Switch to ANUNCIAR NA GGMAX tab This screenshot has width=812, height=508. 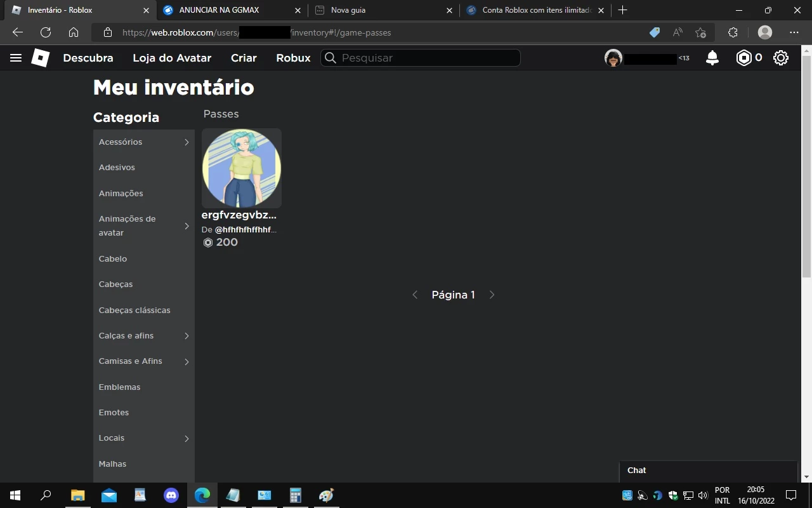(232, 10)
